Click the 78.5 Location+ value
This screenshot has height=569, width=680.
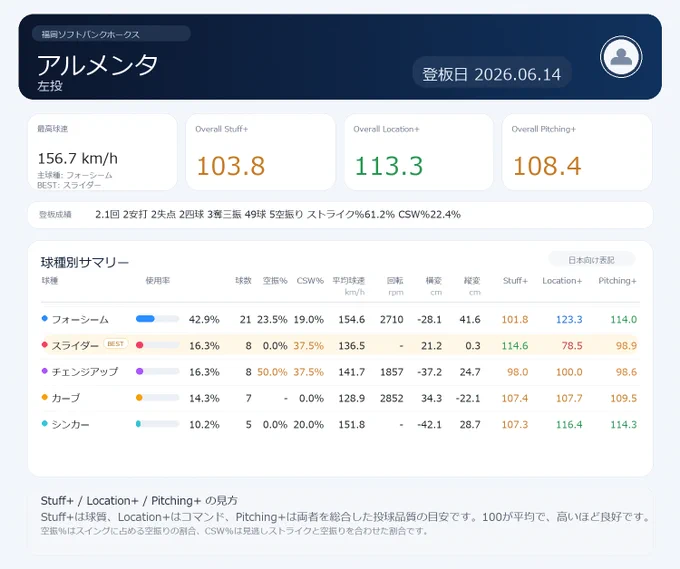[572, 346]
